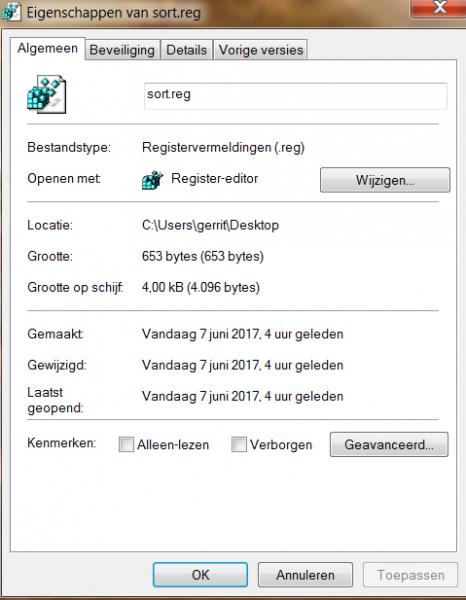The height and width of the screenshot is (600, 466).
Task: Click the Toepassen button
Action: (x=411, y=575)
